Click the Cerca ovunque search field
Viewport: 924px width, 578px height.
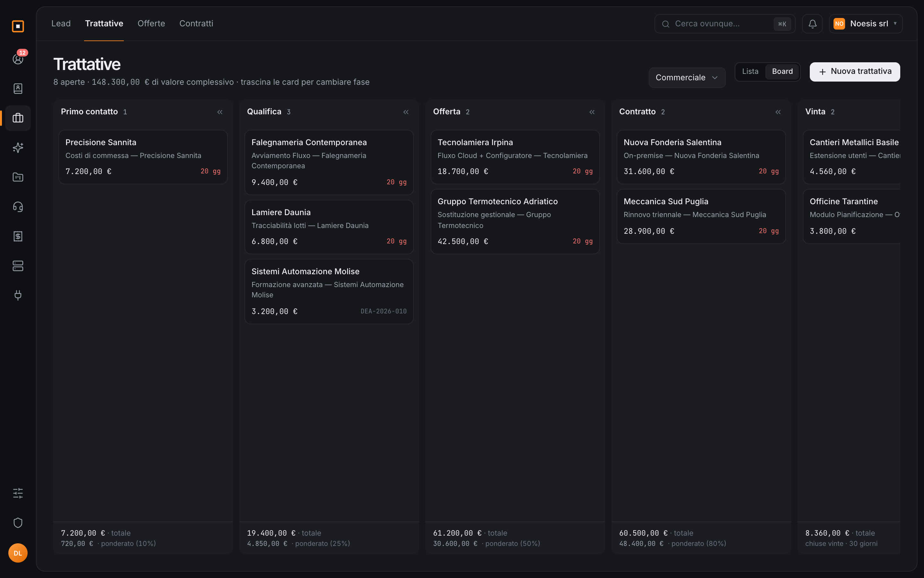pyautogui.click(x=725, y=24)
